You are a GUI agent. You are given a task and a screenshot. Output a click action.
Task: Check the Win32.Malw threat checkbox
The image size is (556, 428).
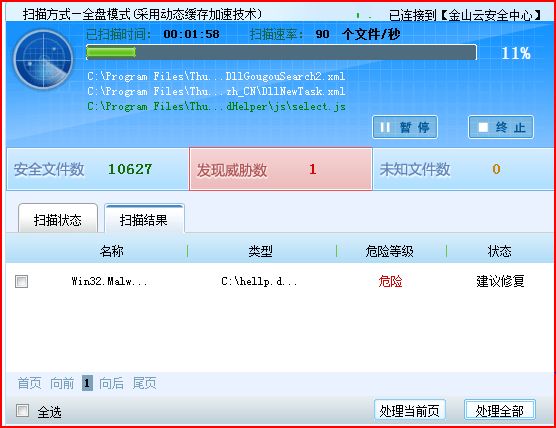point(21,282)
